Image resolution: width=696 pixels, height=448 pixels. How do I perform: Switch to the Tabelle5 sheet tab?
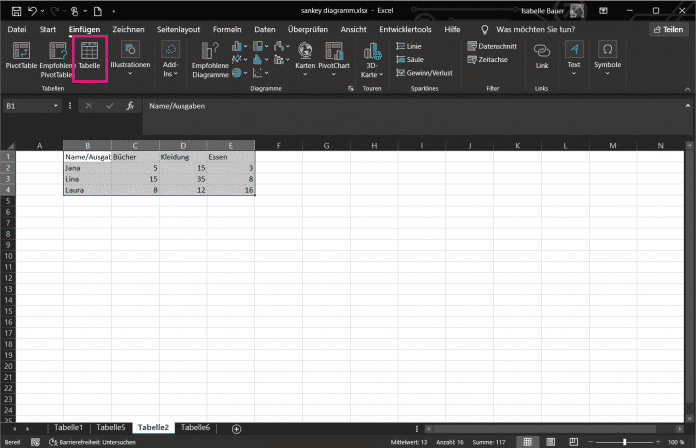pyautogui.click(x=110, y=428)
